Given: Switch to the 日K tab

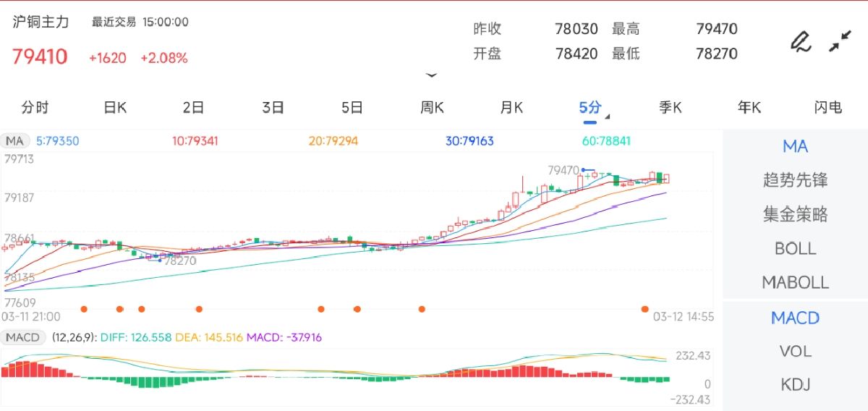Looking at the screenshot, I should (115, 108).
